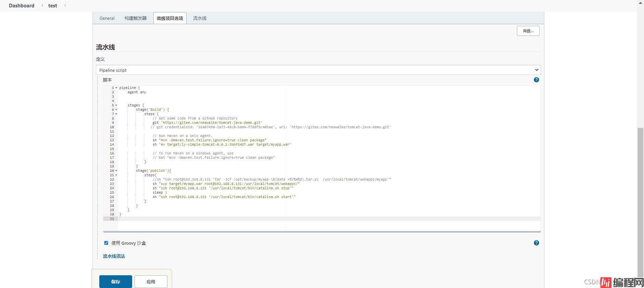Screen dimensions: 644x288
Task: Click the git gitee URL line 9
Action: 207,123
